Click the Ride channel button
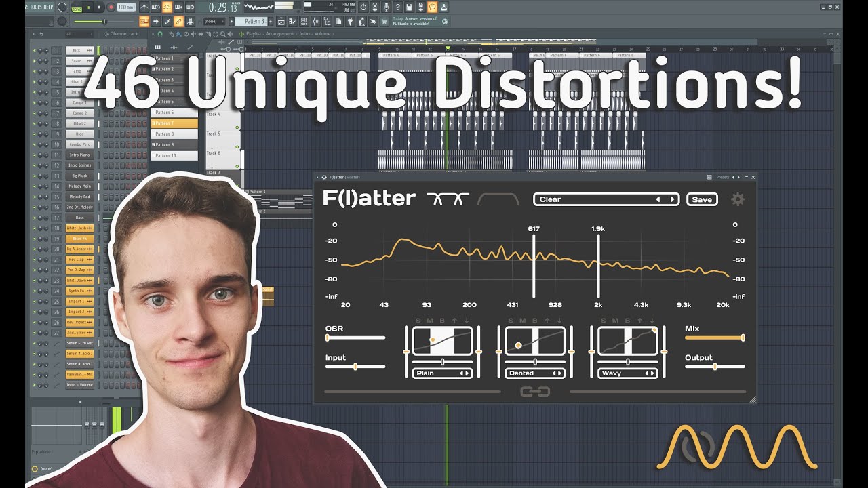Screen dimensions: 868x488 tap(80, 134)
